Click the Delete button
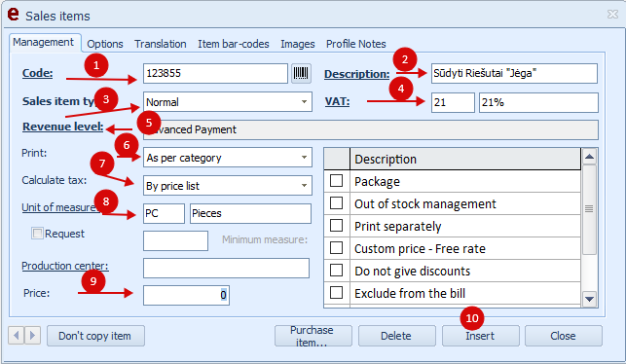626x364 pixels. click(x=397, y=336)
